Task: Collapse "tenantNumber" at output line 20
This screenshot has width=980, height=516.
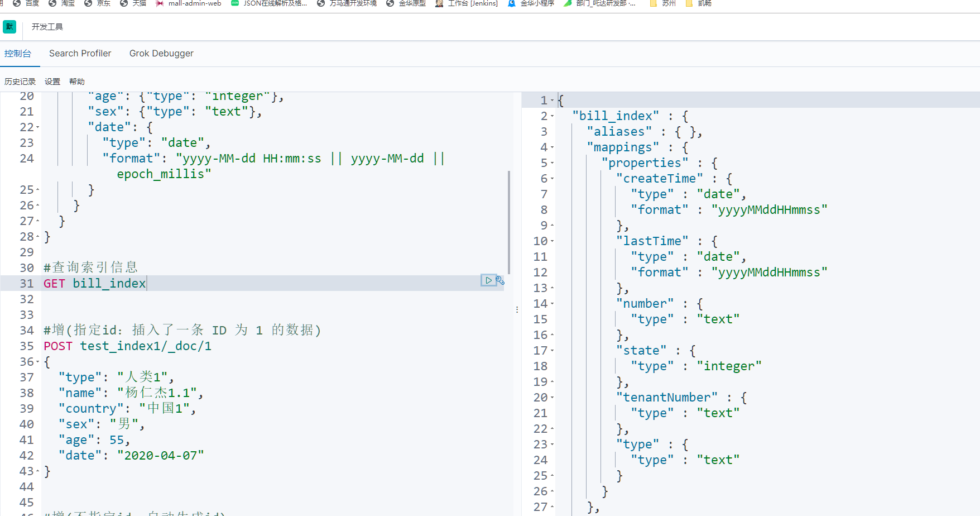Action: tap(552, 398)
